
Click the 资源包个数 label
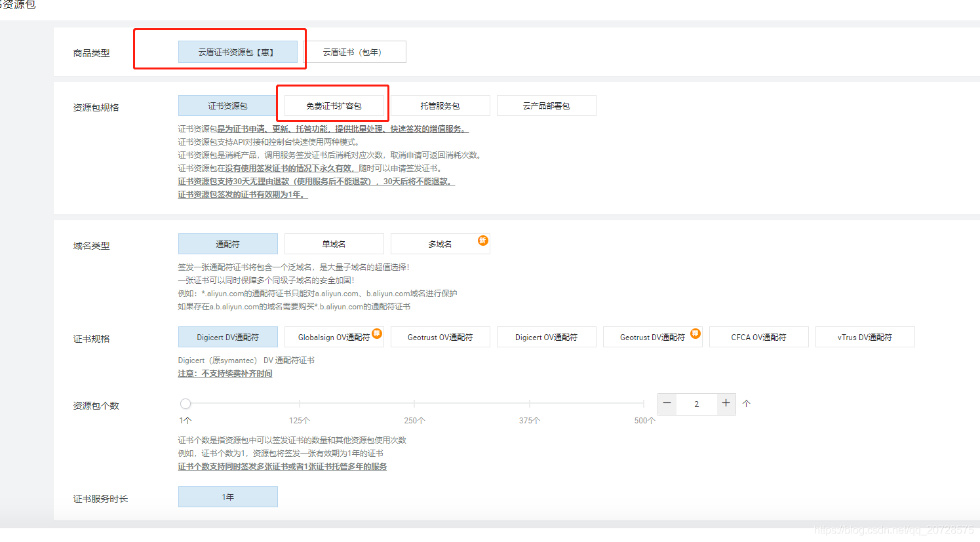pos(96,406)
